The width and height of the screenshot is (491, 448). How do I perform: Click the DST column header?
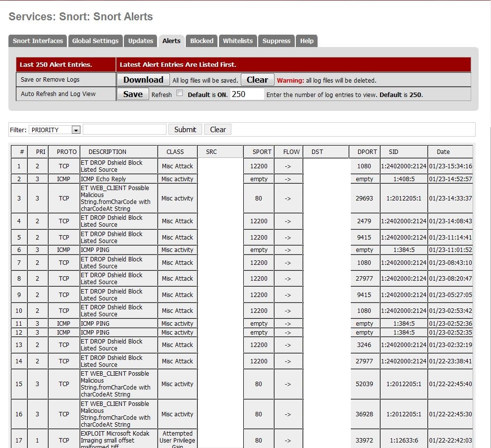pyautogui.click(x=317, y=152)
